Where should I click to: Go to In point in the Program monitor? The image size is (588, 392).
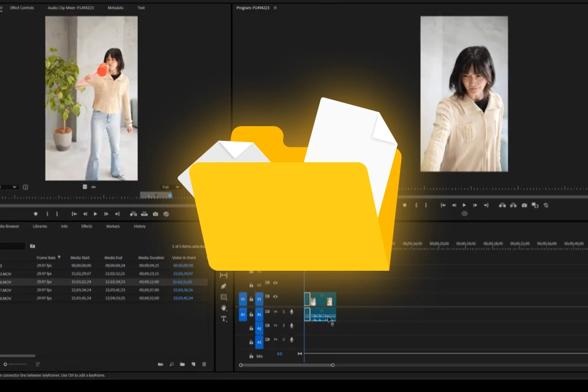tap(443, 205)
